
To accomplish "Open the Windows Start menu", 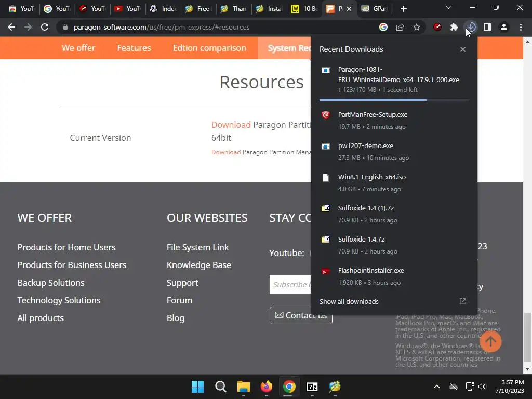I will [x=197, y=387].
